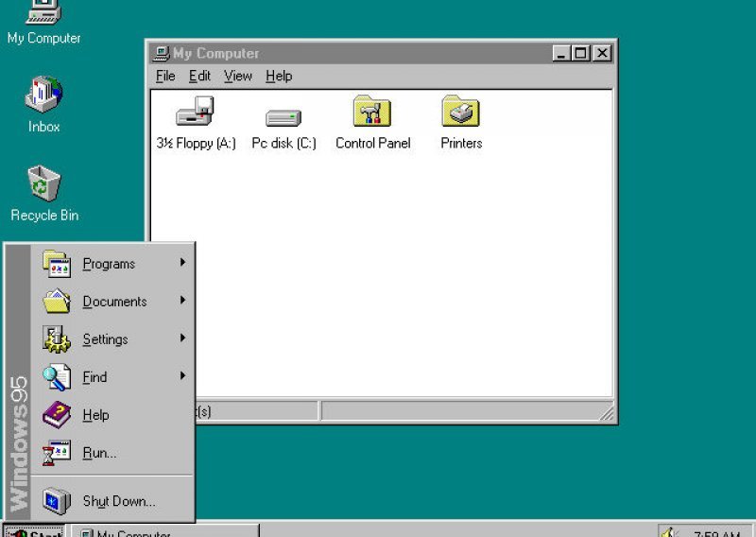This screenshot has height=537, width=756.
Task: Click the Shut Down monitor icon
Action: tap(57, 501)
